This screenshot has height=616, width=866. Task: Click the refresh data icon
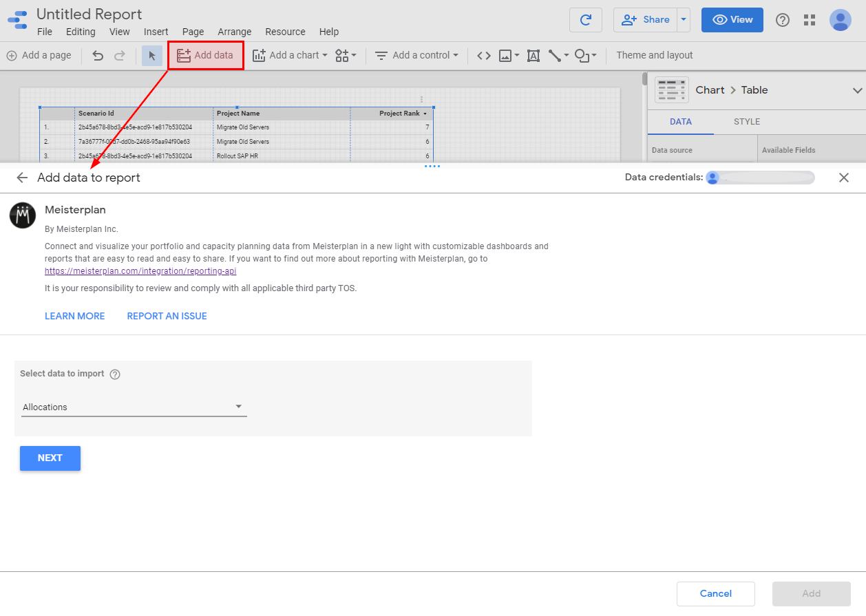tap(586, 20)
